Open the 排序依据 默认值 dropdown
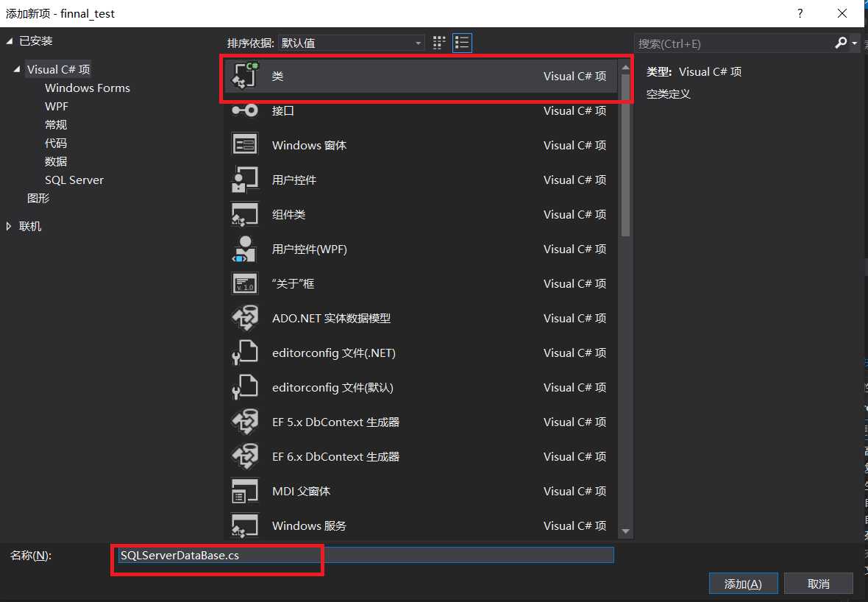Viewport: 868px width, 602px height. (352, 43)
